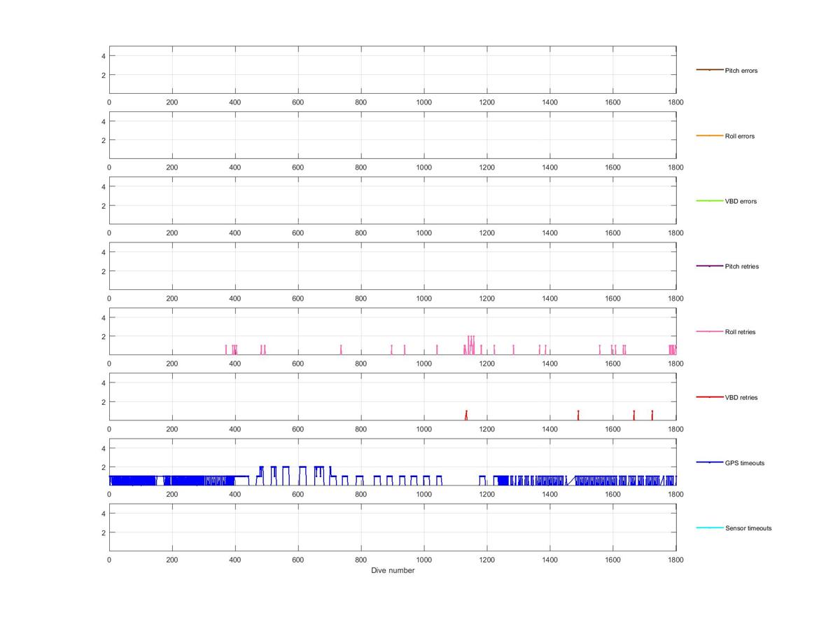The width and height of the screenshot is (840, 620).
Task: Click the Roll retries spike near dive 370
Action: (226, 350)
